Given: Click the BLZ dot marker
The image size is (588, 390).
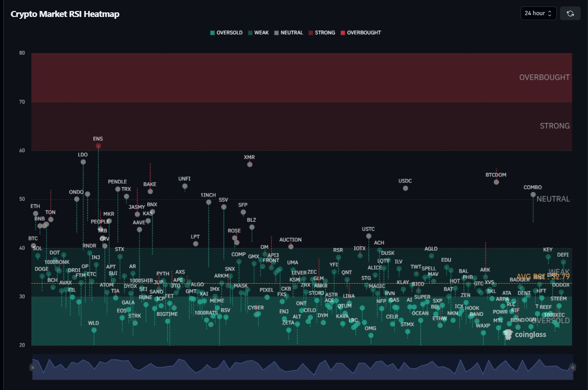Looking at the screenshot, I should 252,227.
